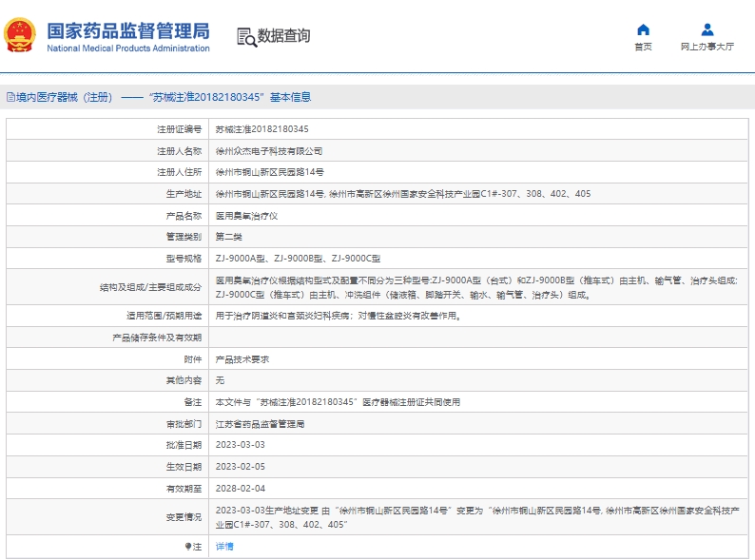
Task: Click the lightbulb icon beside 注
Action: tap(187, 547)
